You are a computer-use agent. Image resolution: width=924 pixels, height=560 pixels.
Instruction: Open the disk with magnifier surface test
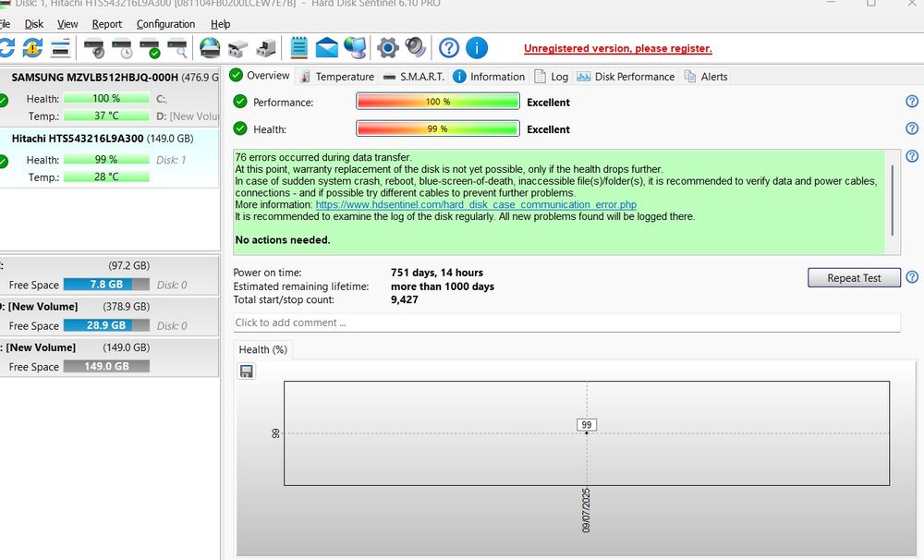point(177,48)
